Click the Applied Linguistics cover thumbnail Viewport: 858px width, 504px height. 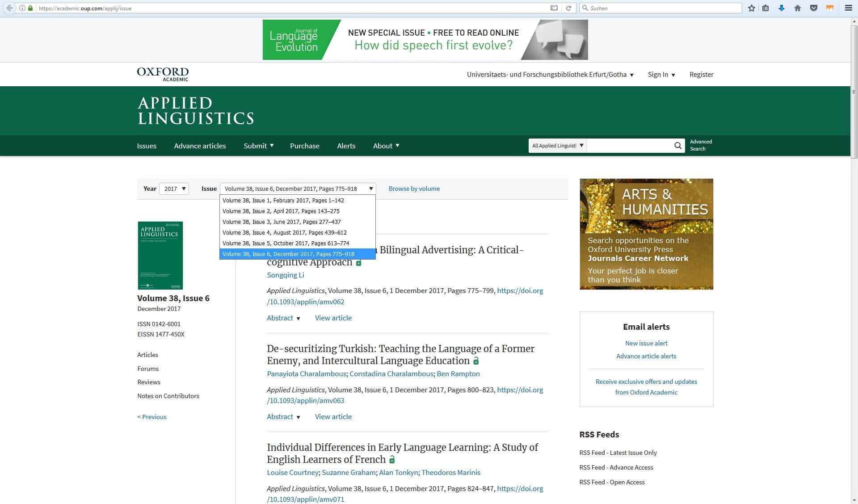tap(160, 256)
